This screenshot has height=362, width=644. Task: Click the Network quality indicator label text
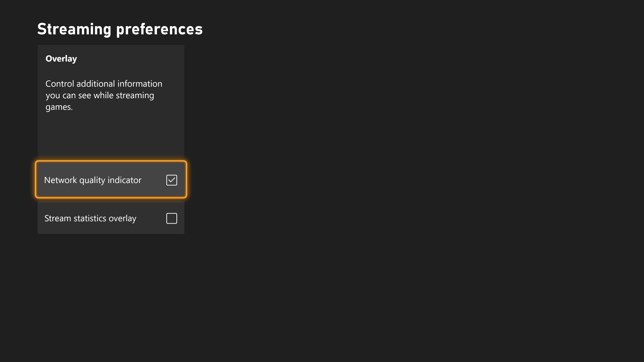coord(93,180)
